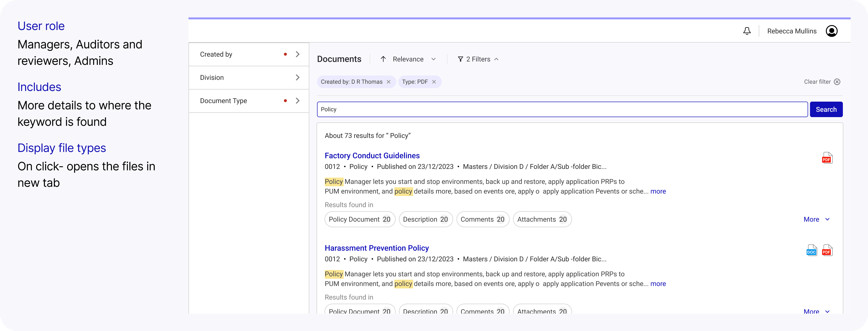
Task: Open the user profile avatar icon
Action: [831, 31]
